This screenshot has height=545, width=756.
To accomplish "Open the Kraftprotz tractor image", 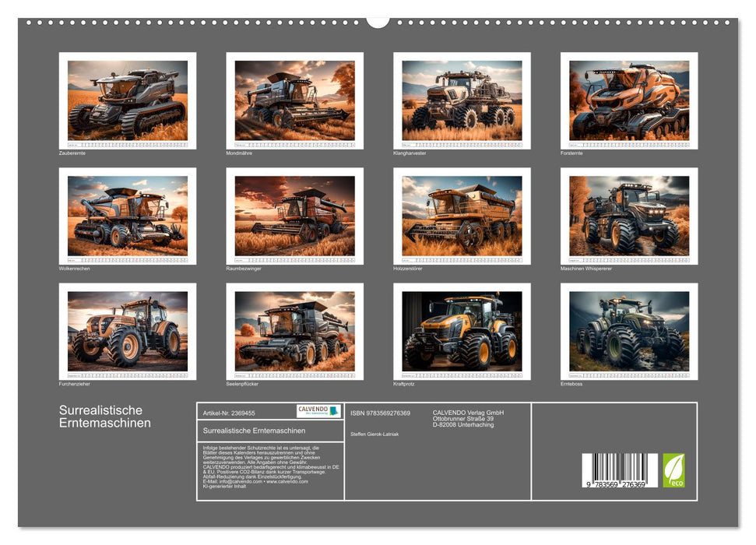I will tap(462, 332).
